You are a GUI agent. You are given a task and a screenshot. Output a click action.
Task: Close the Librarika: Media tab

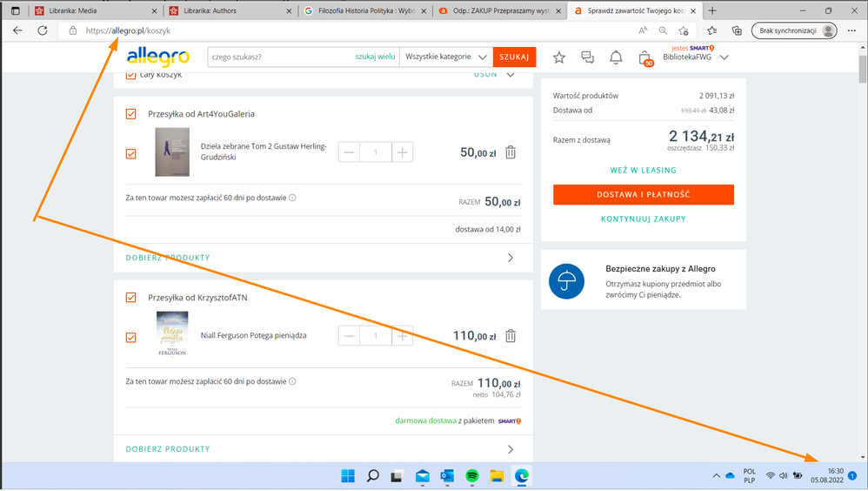coord(154,11)
